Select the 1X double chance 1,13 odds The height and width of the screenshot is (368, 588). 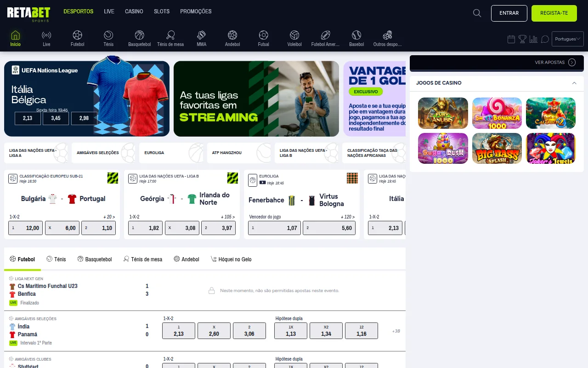(x=291, y=331)
